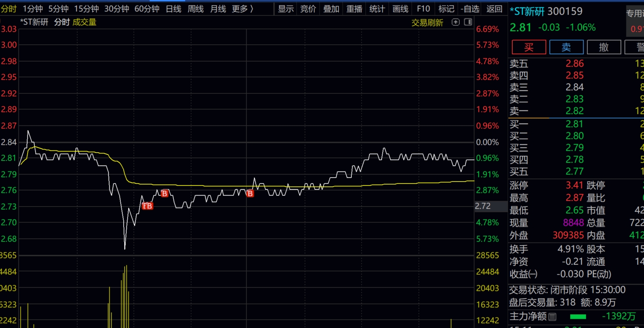Click the 分时 label beside *ST新研 in the chart header
The height and width of the screenshot is (328, 644).
(x=62, y=22)
